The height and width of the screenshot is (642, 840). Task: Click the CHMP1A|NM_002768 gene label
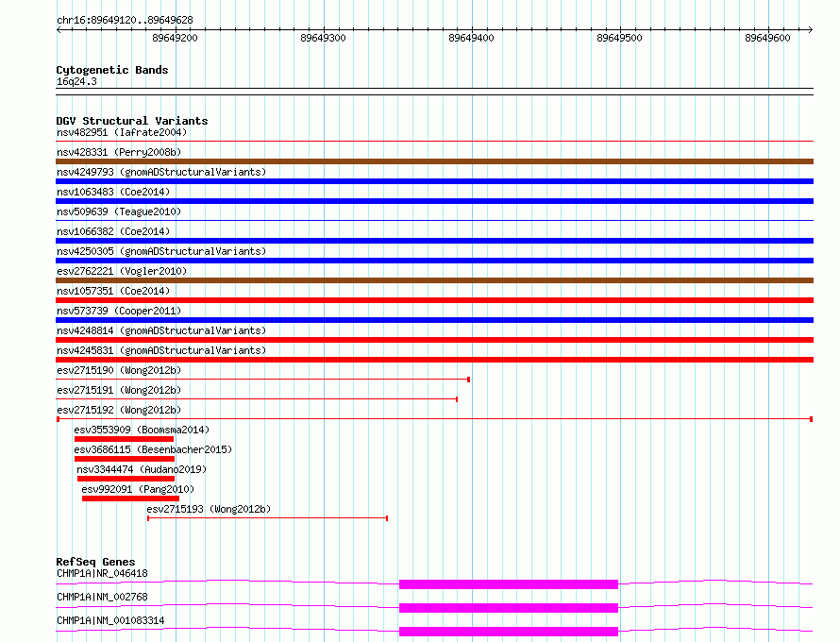(102, 597)
